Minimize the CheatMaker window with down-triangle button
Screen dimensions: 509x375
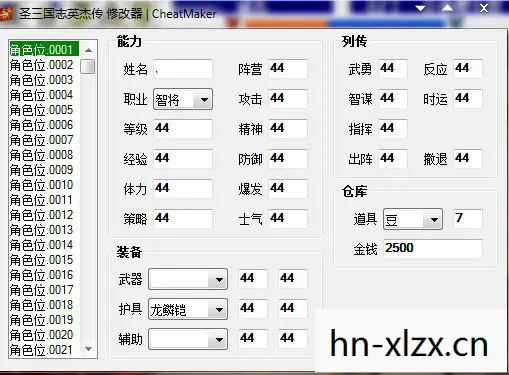pyautogui.click(x=421, y=8)
